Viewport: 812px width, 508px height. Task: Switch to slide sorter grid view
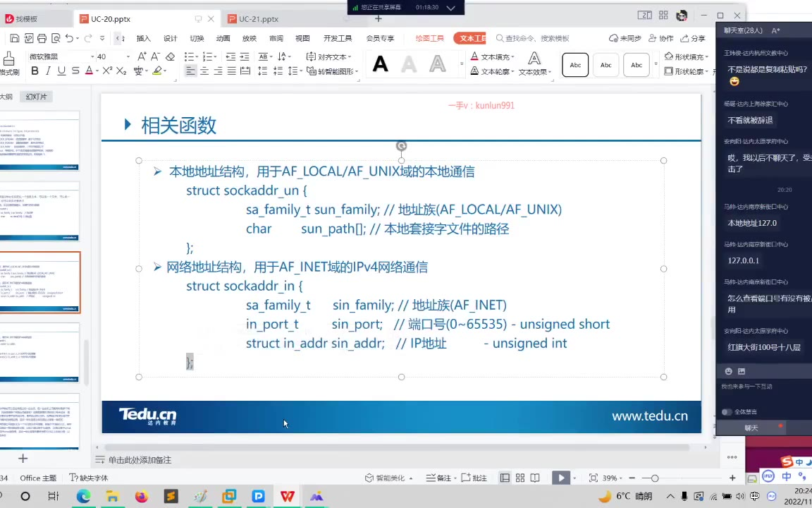(520, 478)
